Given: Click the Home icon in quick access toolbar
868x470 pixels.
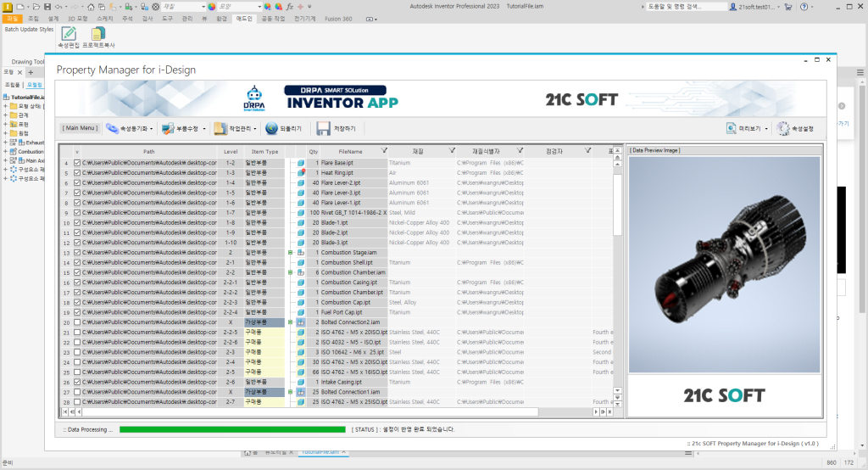Looking at the screenshot, I should coord(91,7).
